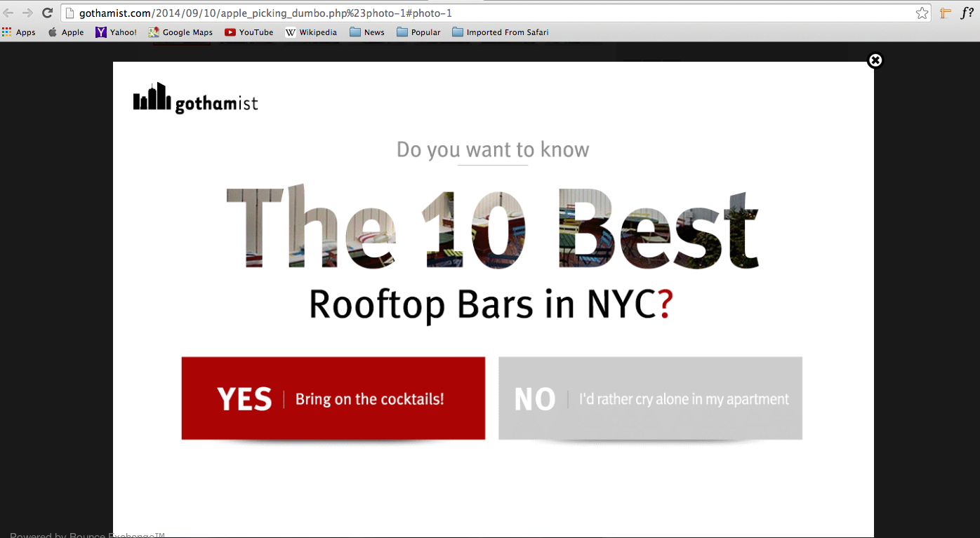Reload the current page
Image resolution: width=980 pixels, height=538 pixels.
(48, 13)
